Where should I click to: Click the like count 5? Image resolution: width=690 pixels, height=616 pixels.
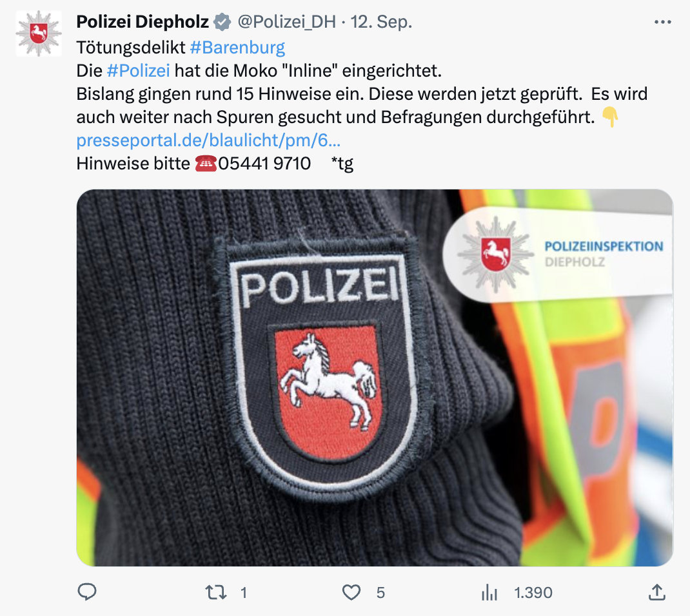(380, 593)
